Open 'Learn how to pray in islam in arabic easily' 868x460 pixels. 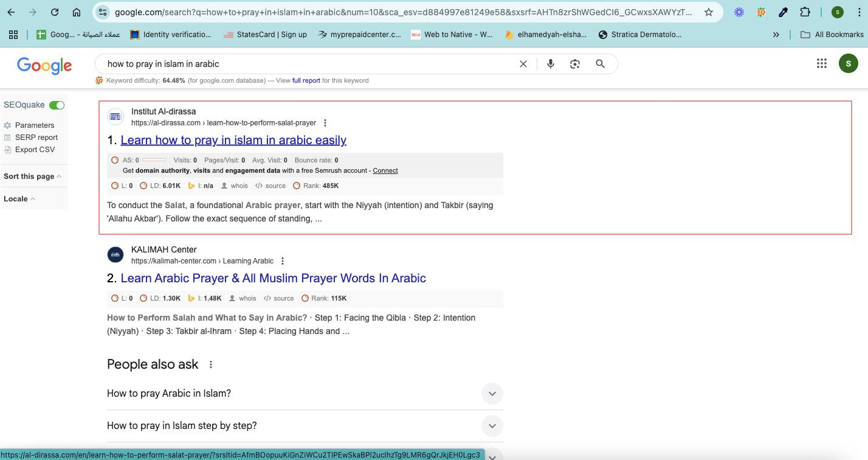[233, 140]
